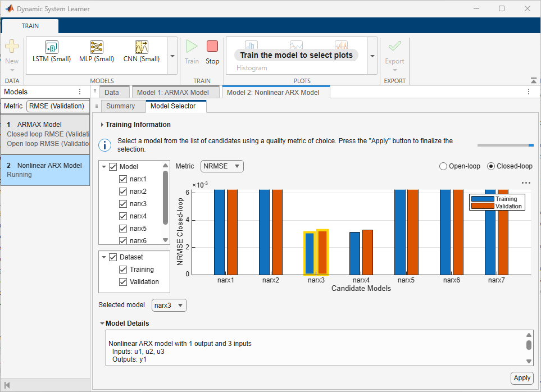Click the Histogram plot icon
The image size is (541, 392).
coord(252,45)
